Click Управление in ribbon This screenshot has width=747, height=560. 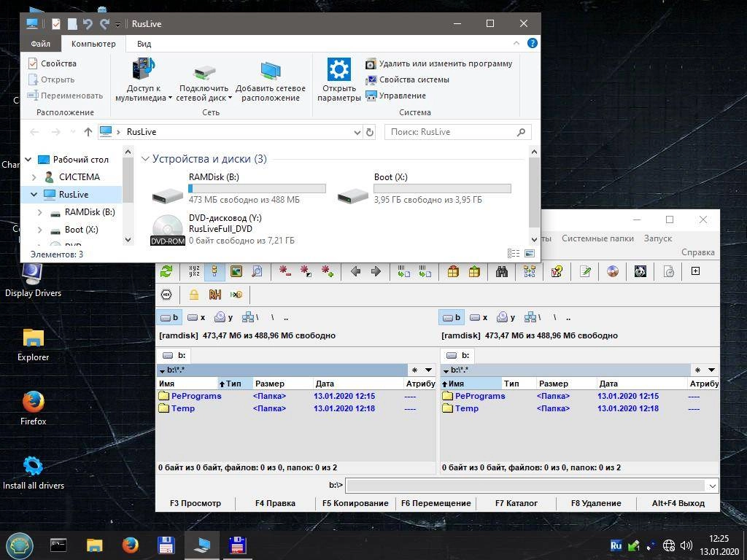pos(396,96)
